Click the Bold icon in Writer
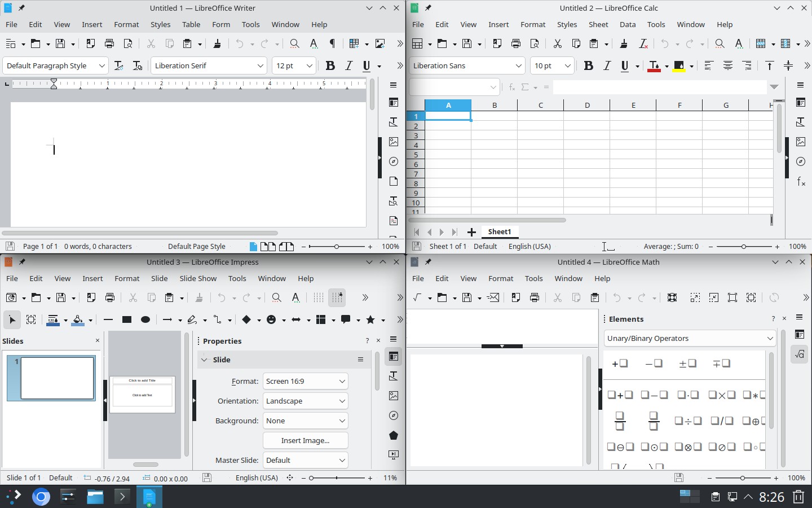The width and height of the screenshot is (812, 508). pyautogui.click(x=330, y=66)
